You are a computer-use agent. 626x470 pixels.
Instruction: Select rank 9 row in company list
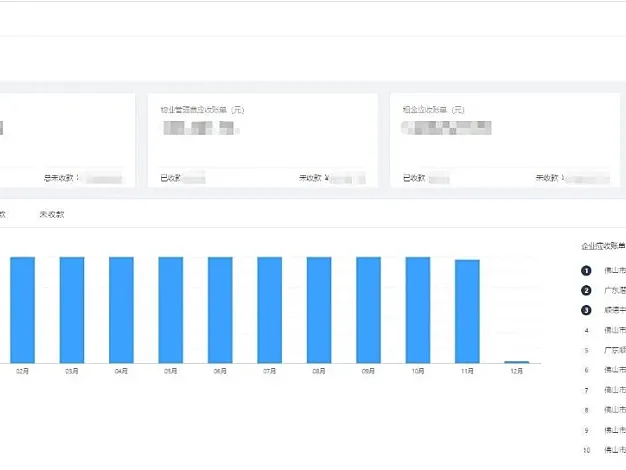coord(605,430)
